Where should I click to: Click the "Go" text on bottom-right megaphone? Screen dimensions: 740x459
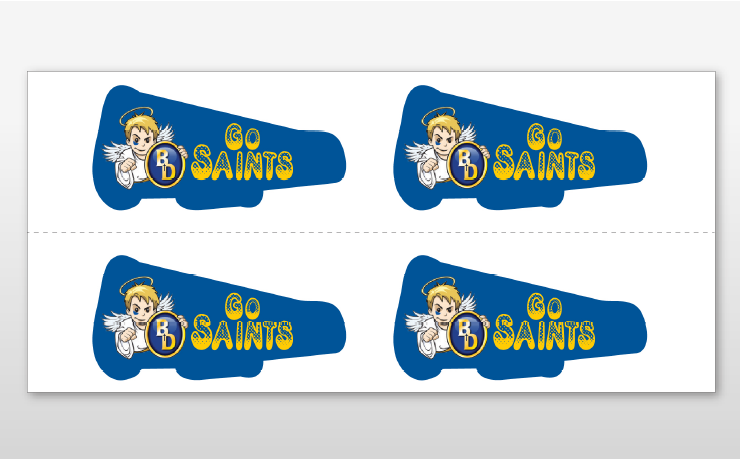(x=545, y=305)
